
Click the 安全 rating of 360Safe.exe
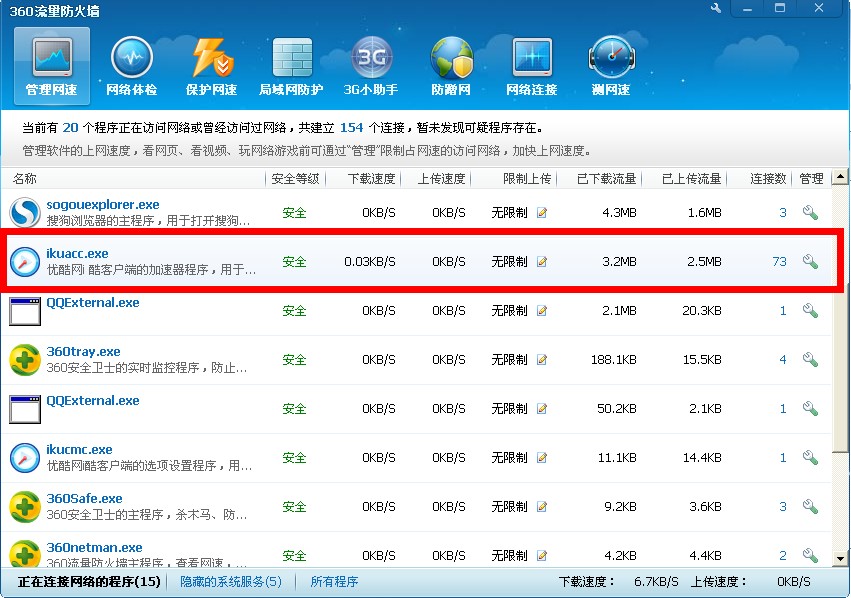[x=294, y=507]
